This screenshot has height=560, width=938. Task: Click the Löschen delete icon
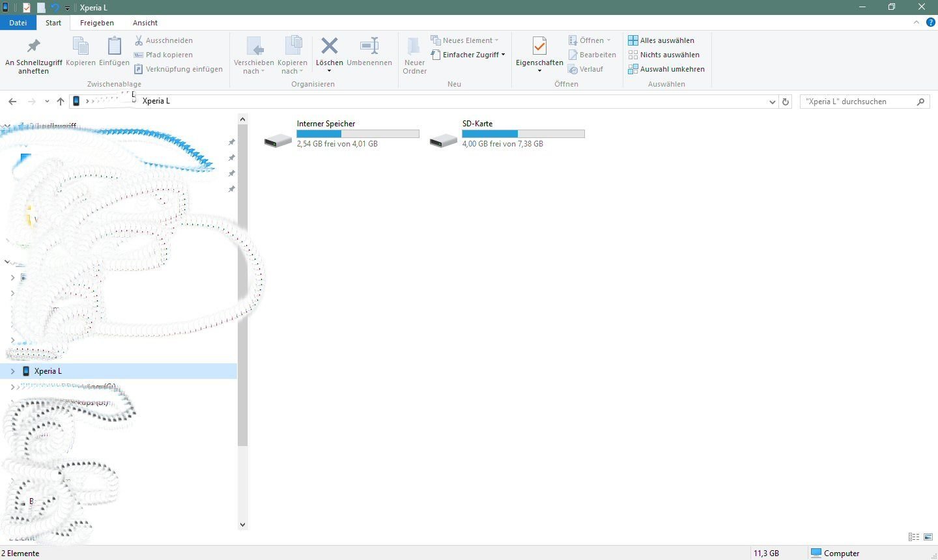pyautogui.click(x=330, y=47)
